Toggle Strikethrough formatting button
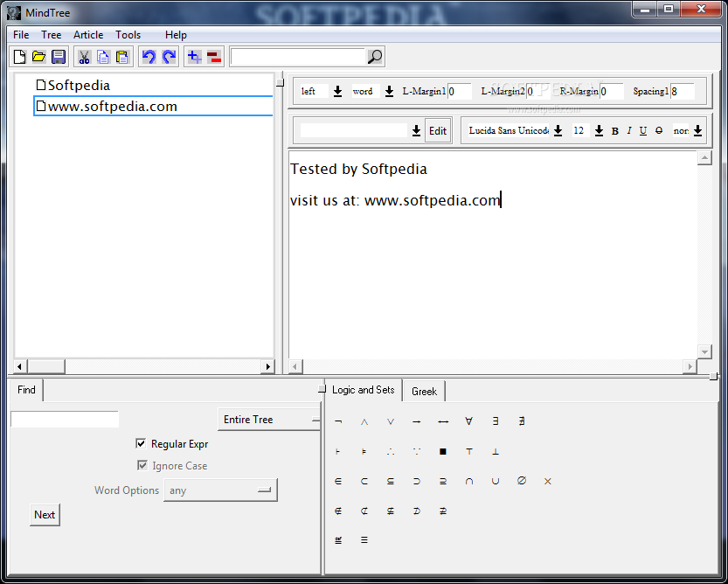 click(x=659, y=131)
